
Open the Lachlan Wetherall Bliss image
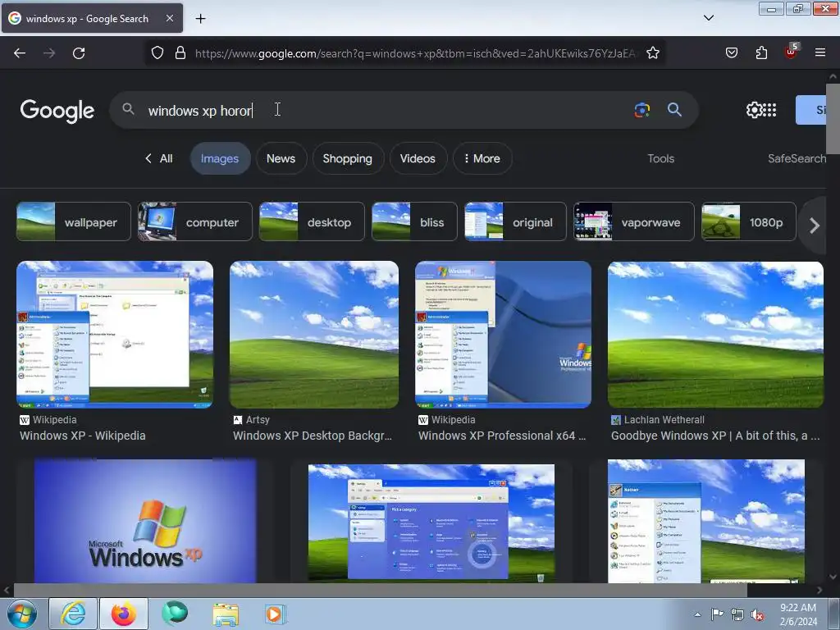coord(715,335)
